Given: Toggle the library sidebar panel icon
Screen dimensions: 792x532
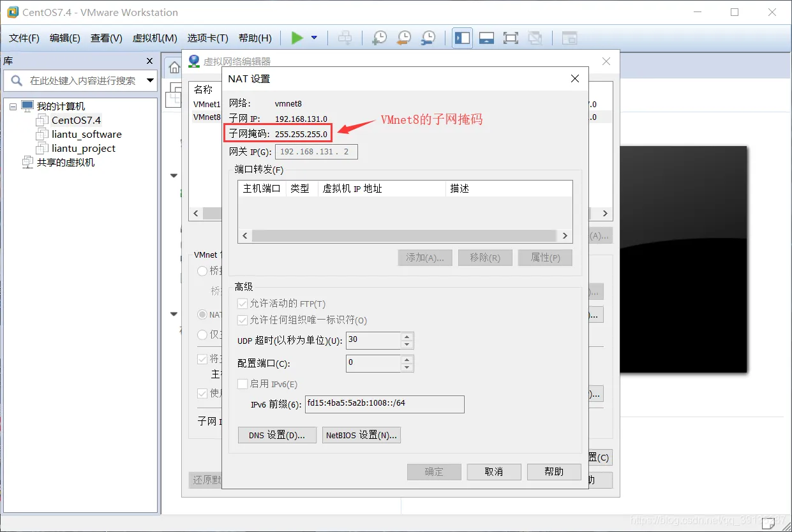Looking at the screenshot, I should (x=461, y=38).
